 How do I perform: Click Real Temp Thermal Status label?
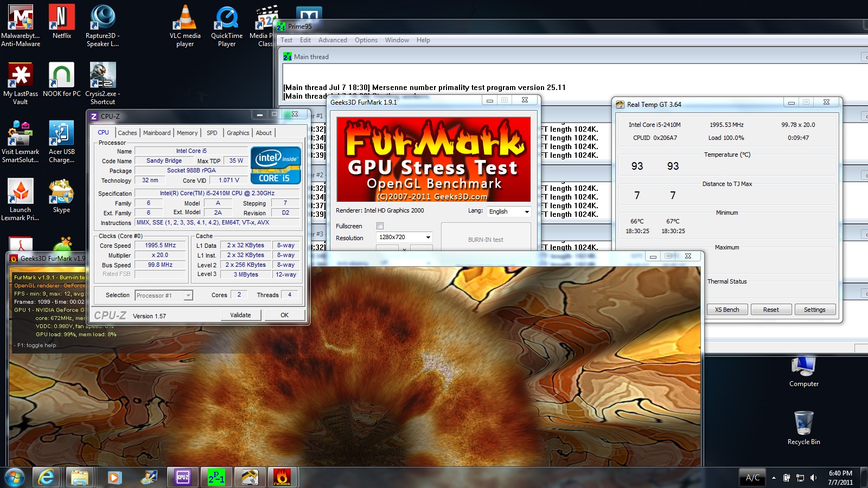727,281
